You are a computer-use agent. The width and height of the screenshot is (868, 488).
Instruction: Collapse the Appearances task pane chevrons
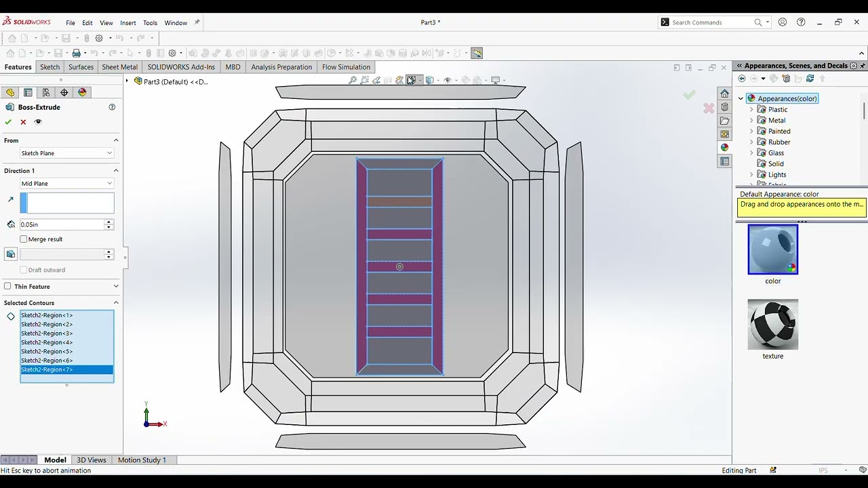[x=739, y=66]
